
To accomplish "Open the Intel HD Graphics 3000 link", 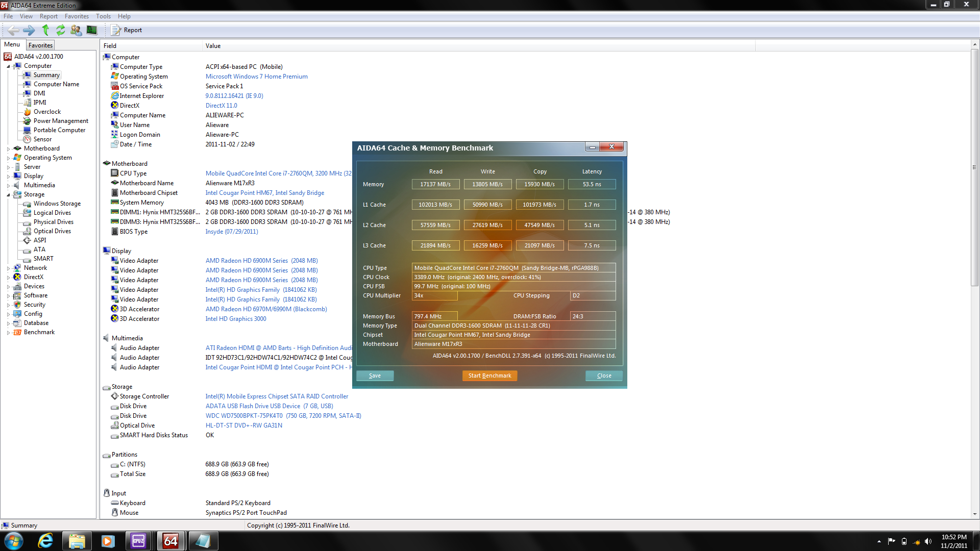I will click(x=236, y=319).
